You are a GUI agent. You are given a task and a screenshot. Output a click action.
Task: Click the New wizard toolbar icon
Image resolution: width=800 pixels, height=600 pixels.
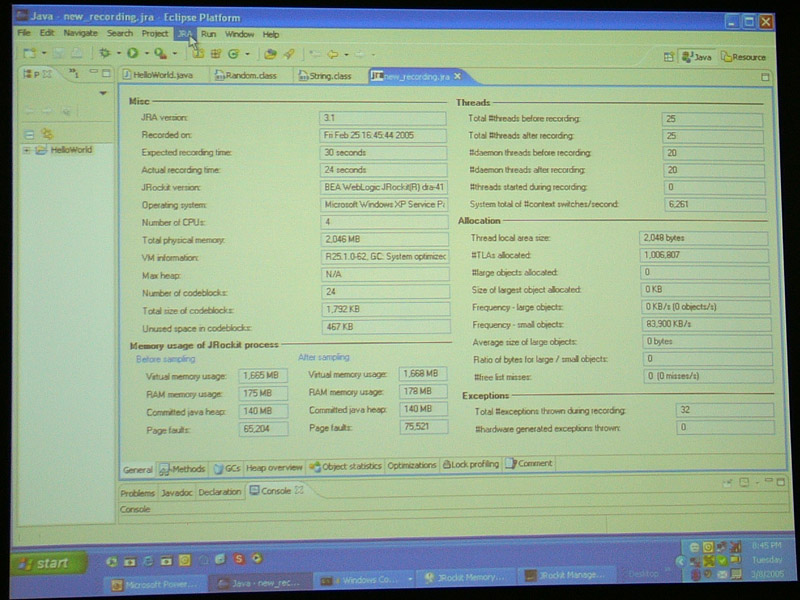pos(30,53)
